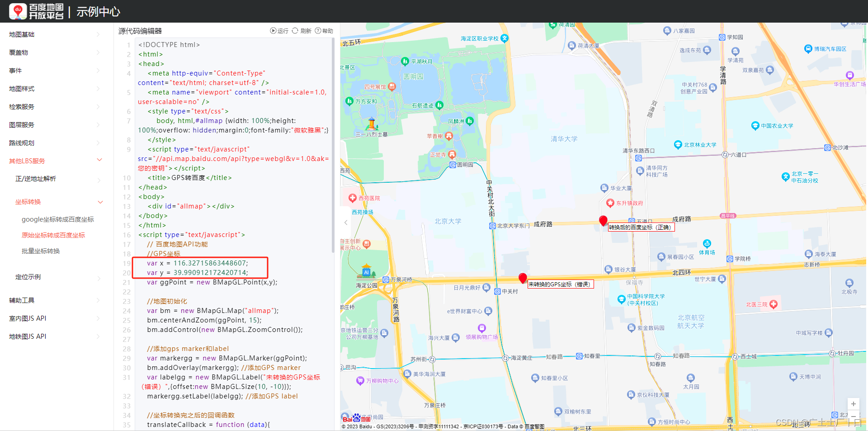Viewport: 868px width, 431px height.
Task: Click the 清华大学 map label
Action: click(x=564, y=139)
